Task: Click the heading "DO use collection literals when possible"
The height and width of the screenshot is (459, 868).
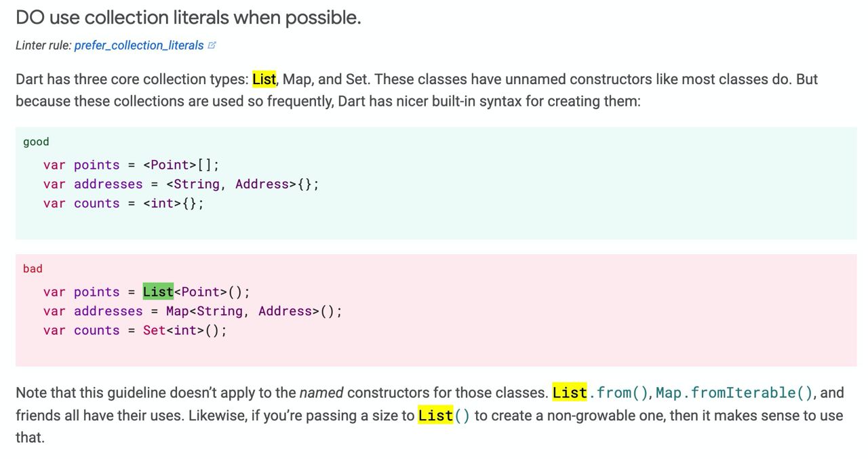Action: [189, 18]
